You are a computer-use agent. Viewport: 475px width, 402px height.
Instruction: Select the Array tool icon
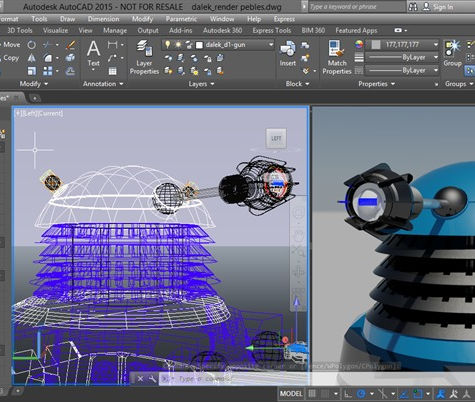[x=48, y=71]
